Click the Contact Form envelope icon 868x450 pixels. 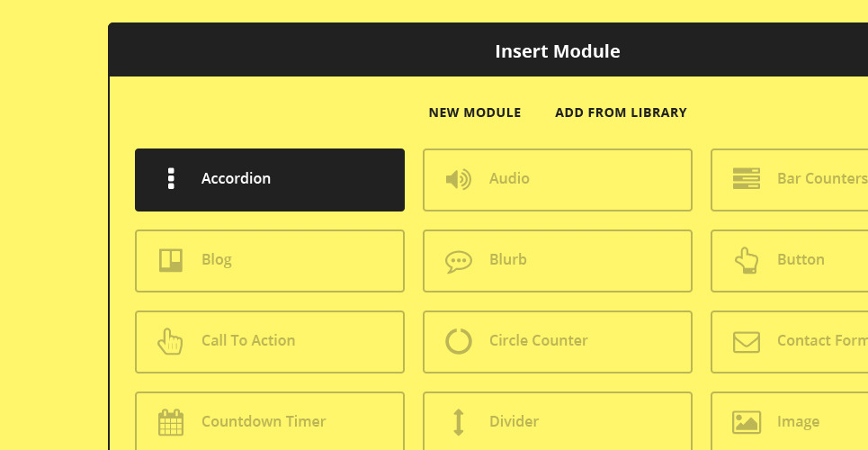coord(747,341)
